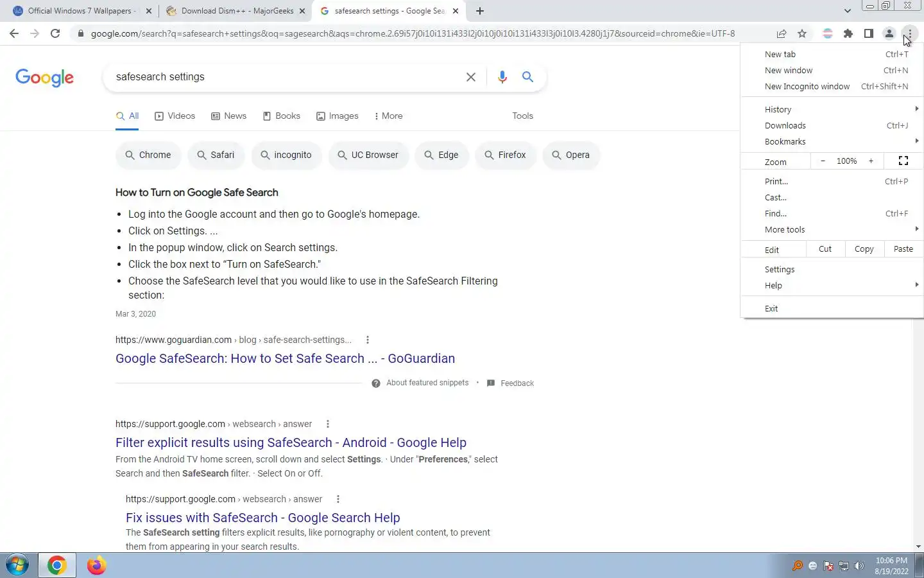Image resolution: width=924 pixels, height=578 pixels.
Task: Switch to the News search tab
Action: tap(228, 116)
